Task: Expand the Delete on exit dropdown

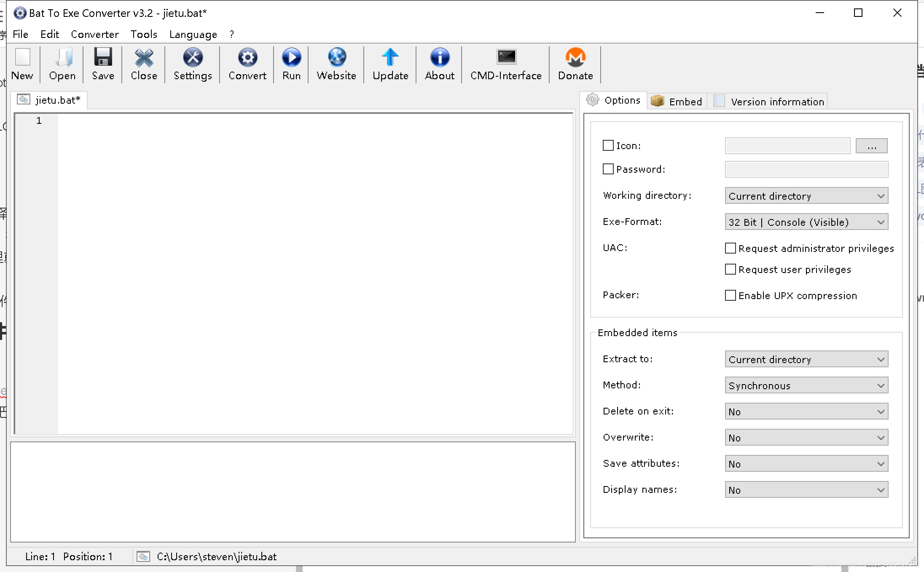Action: click(806, 412)
